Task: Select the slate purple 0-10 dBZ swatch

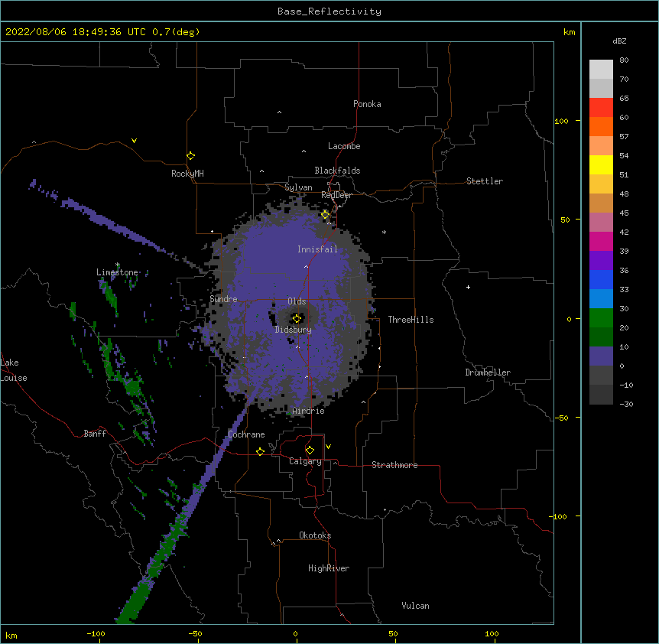Action: pyautogui.click(x=601, y=356)
